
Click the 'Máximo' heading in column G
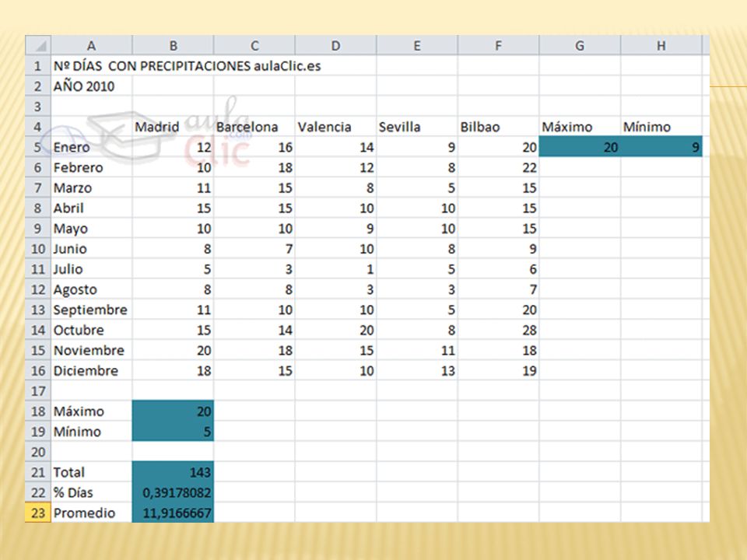[580, 127]
